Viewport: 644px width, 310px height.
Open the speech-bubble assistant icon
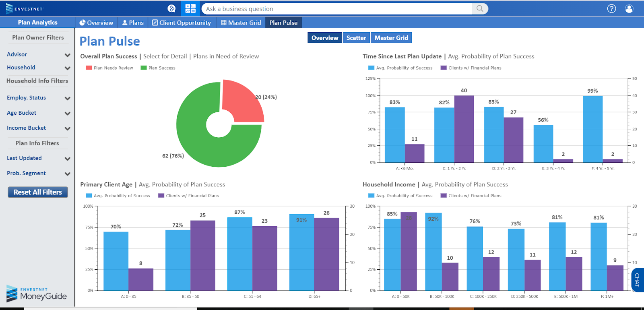[171, 8]
